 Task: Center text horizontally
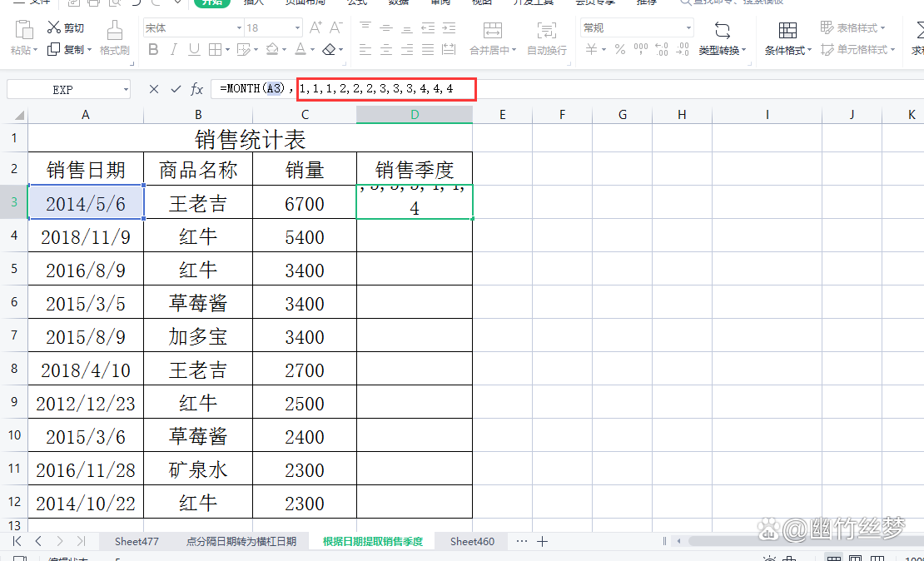[386, 50]
